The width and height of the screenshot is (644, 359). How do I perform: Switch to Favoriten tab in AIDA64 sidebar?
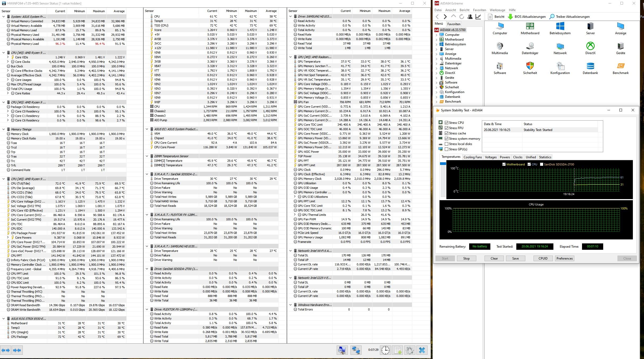coord(454,24)
